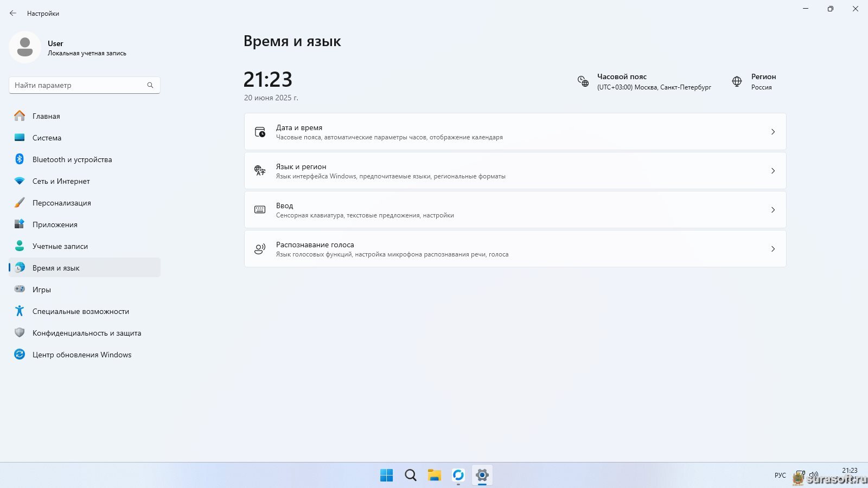Switch input language via РУС indicator
The width and height of the screenshot is (868, 488).
pyautogui.click(x=780, y=476)
